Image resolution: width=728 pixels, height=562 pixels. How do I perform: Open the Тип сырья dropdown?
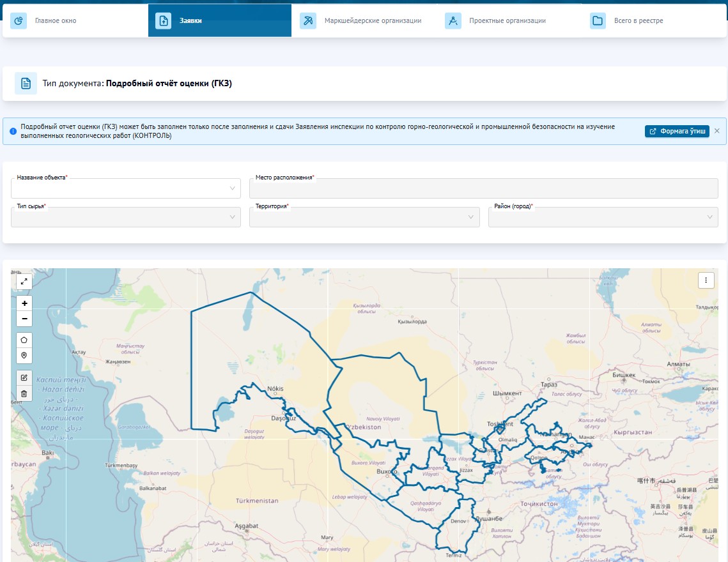click(125, 217)
